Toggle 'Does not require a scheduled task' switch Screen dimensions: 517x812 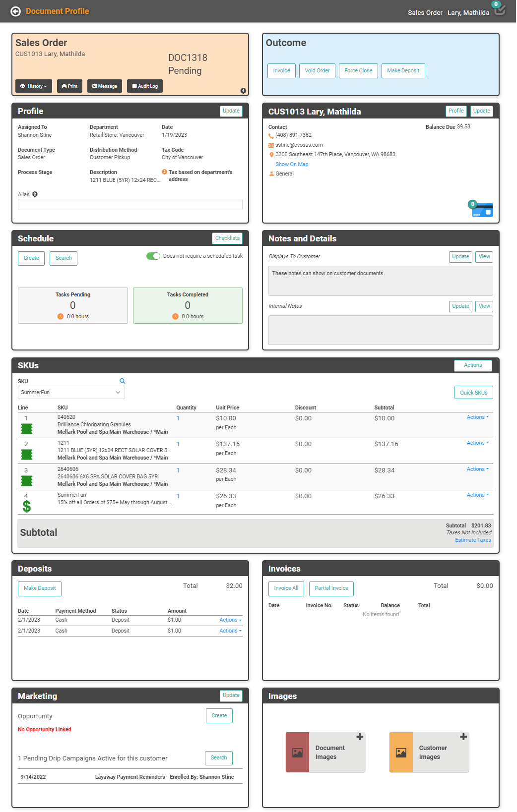click(x=153, y=256)
